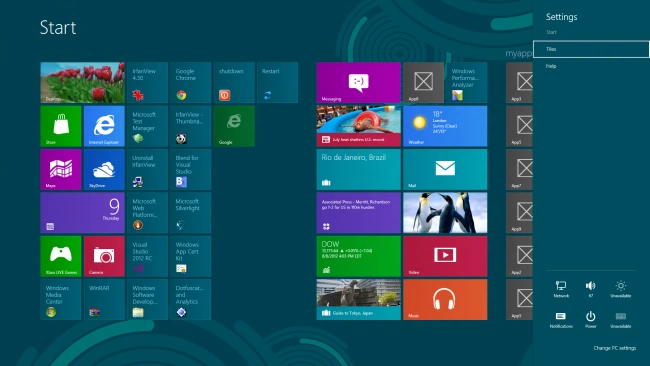Open the Maps tile
This screenshot has height=366, width=650.
(61, 170)
